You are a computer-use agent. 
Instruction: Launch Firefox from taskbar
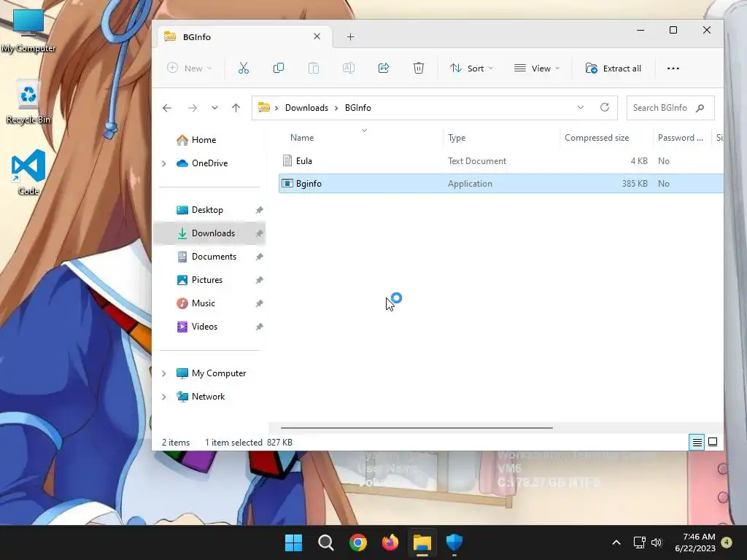pyautogui.click(x=390, y=542)
